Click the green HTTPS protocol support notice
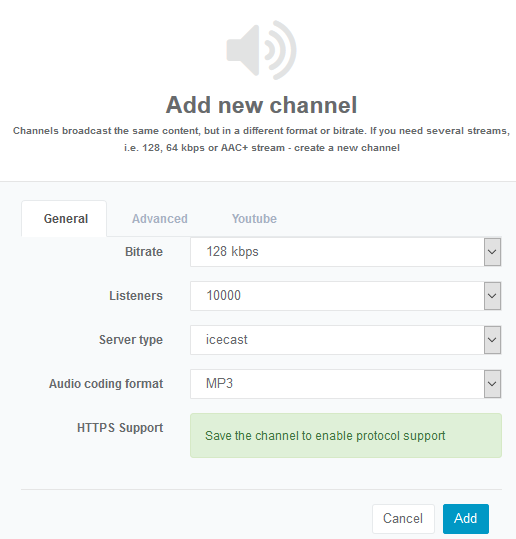Viewport: 516px width, 539px height. [x=346, y=436]
